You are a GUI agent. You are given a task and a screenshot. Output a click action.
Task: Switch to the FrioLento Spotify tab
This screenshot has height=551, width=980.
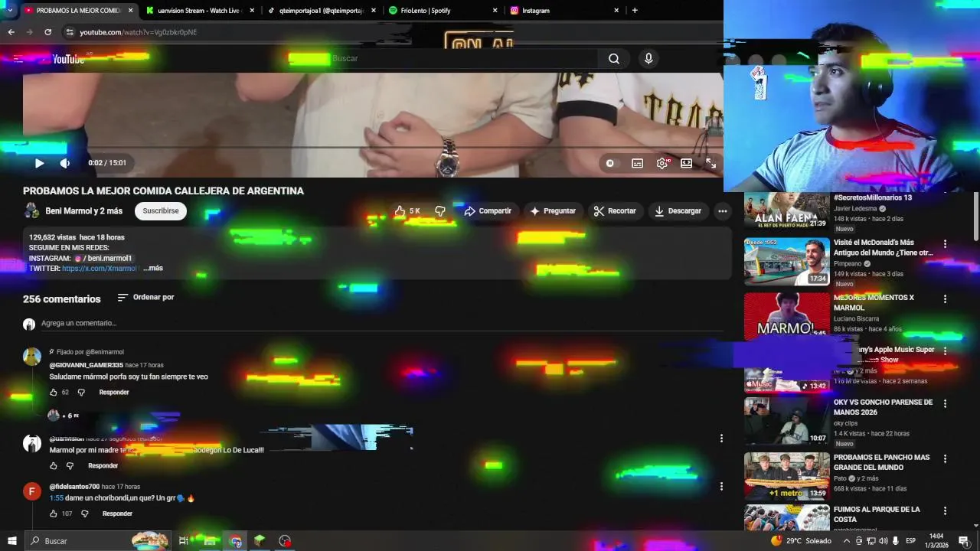pyautogui.click(x=442, y=11)
